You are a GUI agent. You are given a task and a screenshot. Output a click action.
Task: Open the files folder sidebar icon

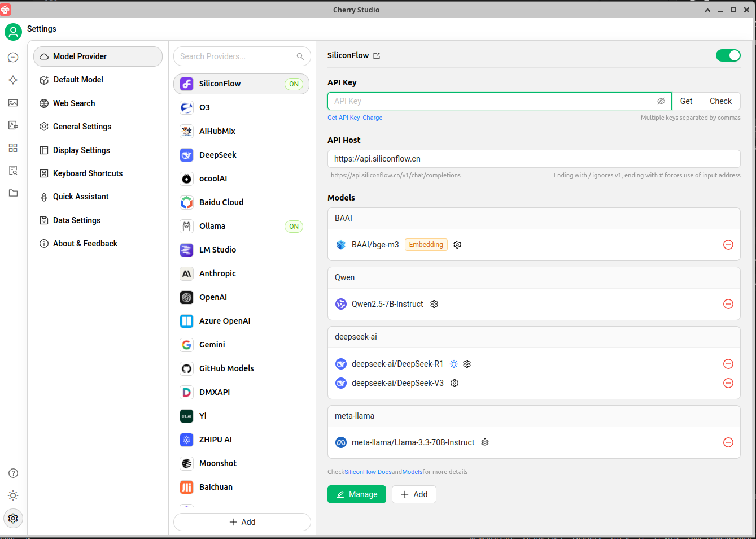13,193
